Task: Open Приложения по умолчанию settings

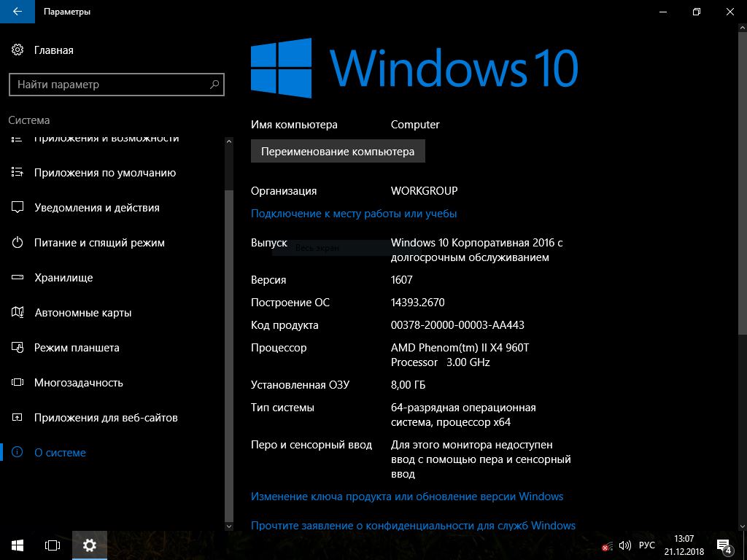Action: click(105, 172)
